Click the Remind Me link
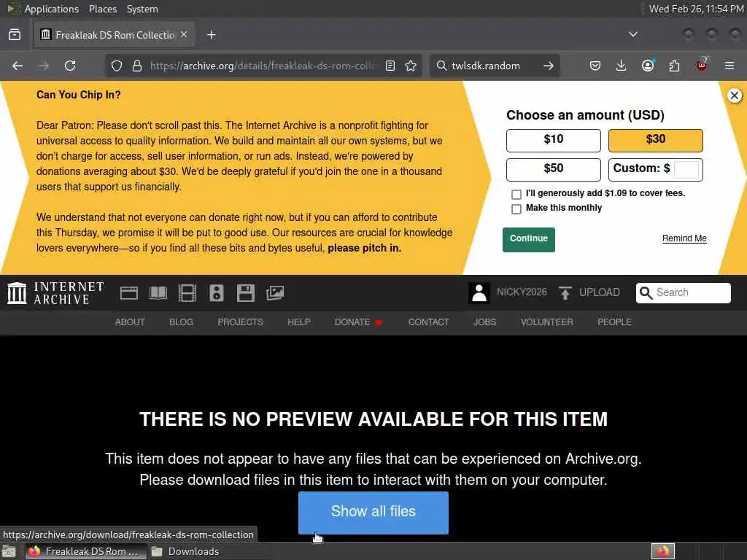Viewport: 747px width, 560px height. point(684,238)
